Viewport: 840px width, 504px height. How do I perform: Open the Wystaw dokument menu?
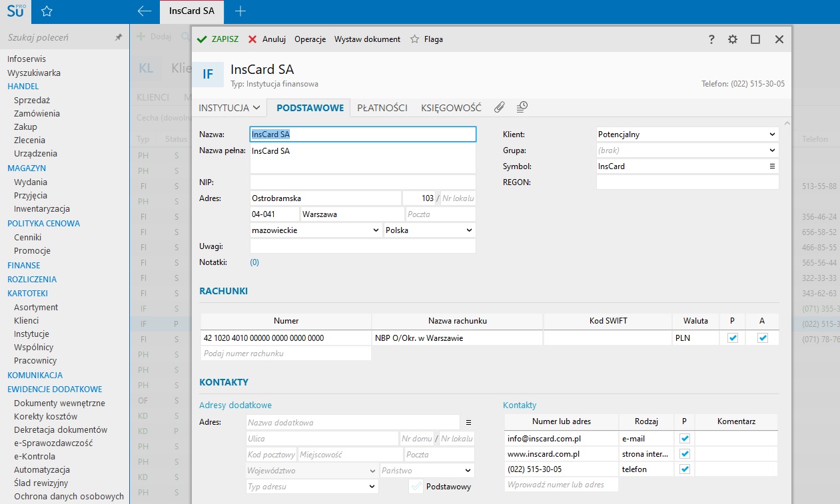coord(368,39)
